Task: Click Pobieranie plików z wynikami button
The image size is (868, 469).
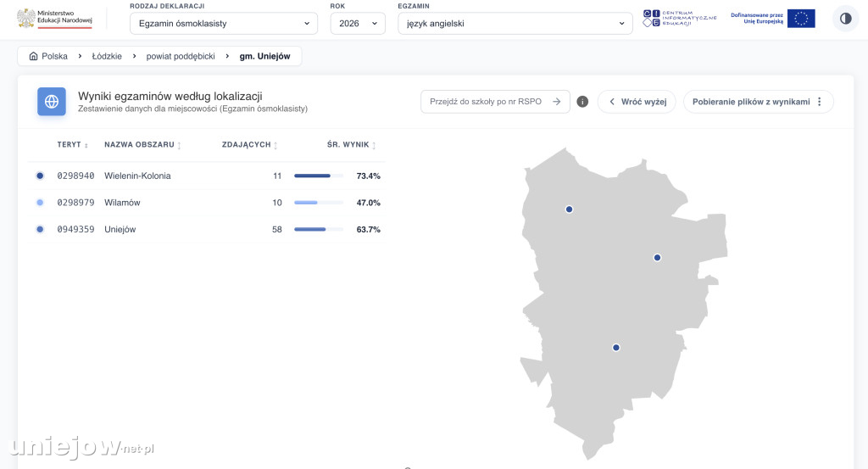Action: 759,101
